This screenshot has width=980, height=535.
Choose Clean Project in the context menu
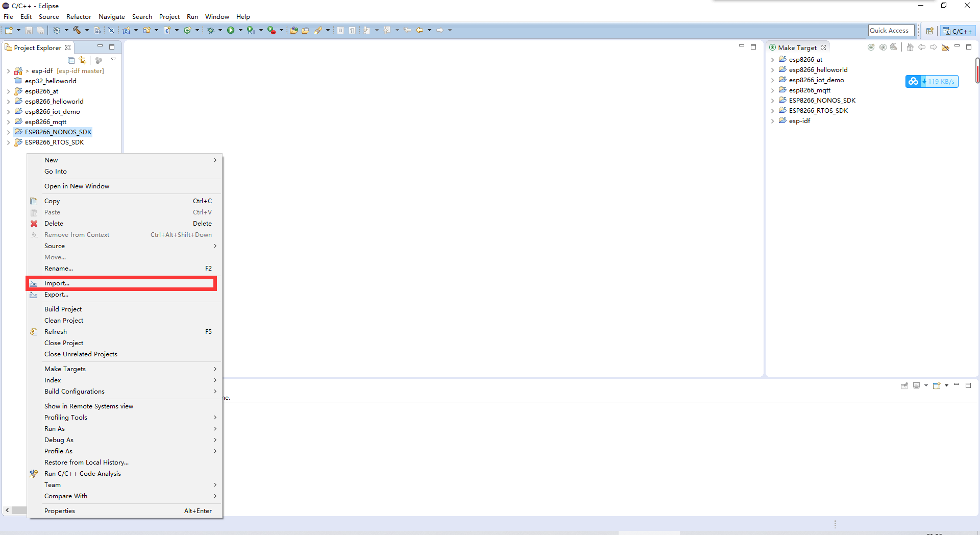click(x=125, y=321)
